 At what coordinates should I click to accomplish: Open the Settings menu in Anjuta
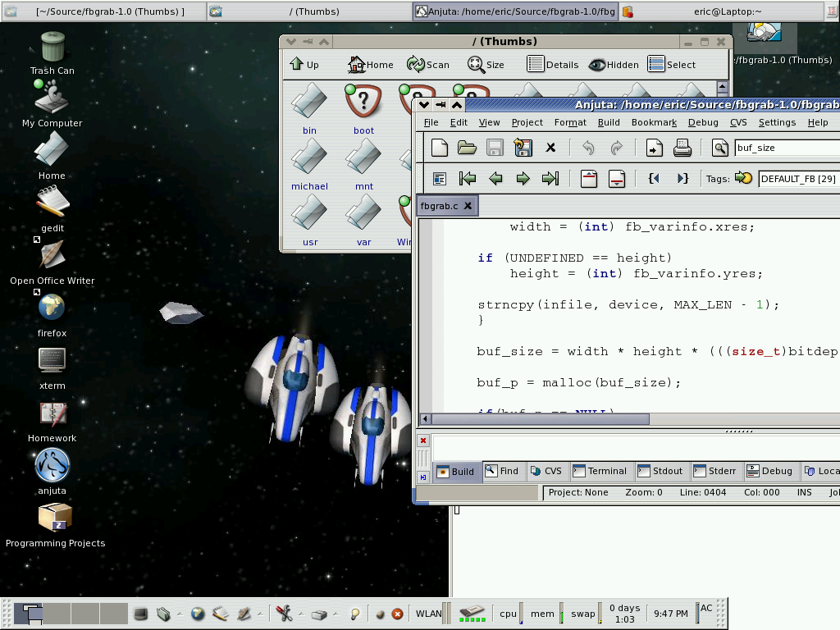[x=777, y=122]
